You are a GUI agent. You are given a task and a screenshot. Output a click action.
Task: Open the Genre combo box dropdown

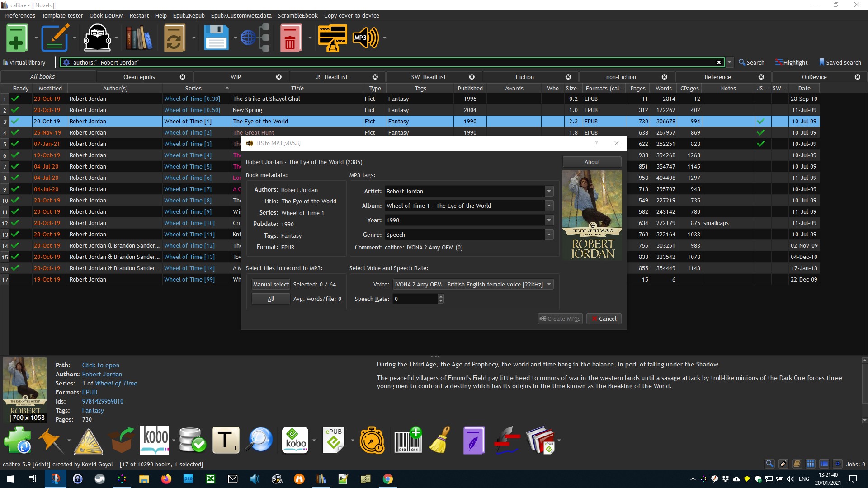[549, 235]
